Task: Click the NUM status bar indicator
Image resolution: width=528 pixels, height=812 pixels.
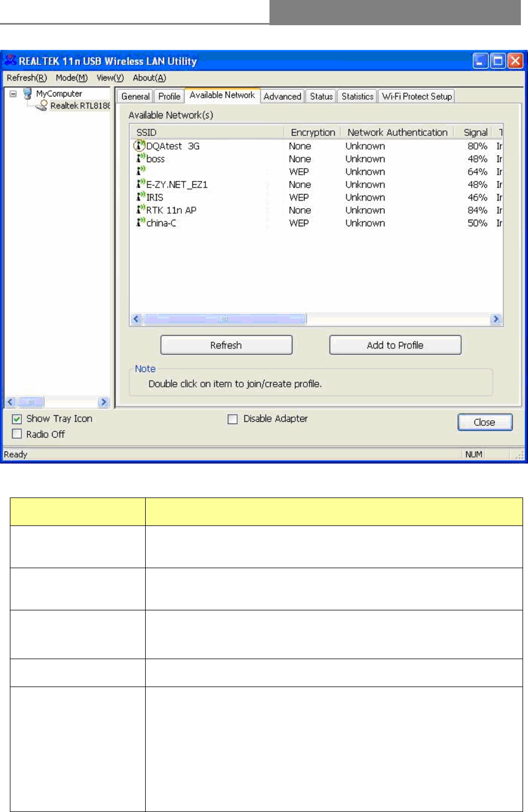Action: click(474, 454)
